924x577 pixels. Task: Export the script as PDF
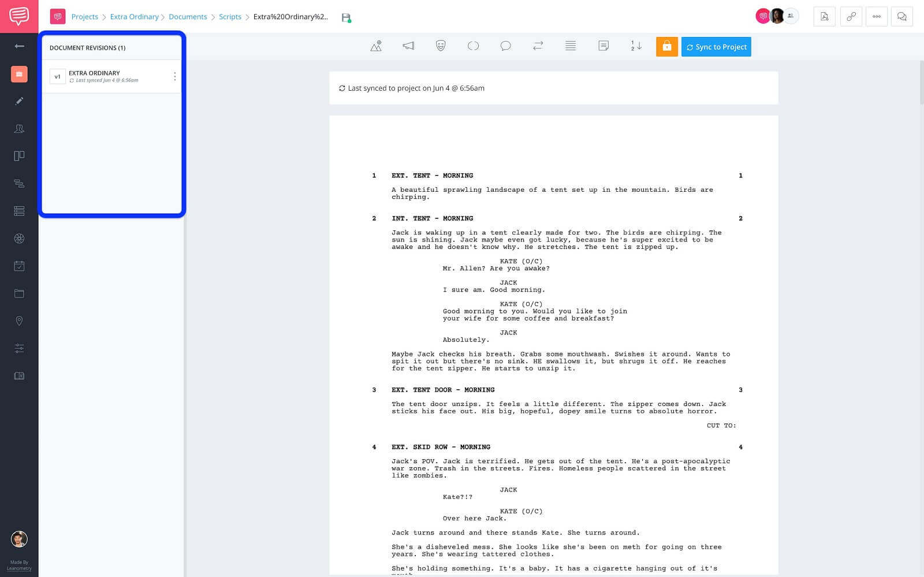pos(824,16)
